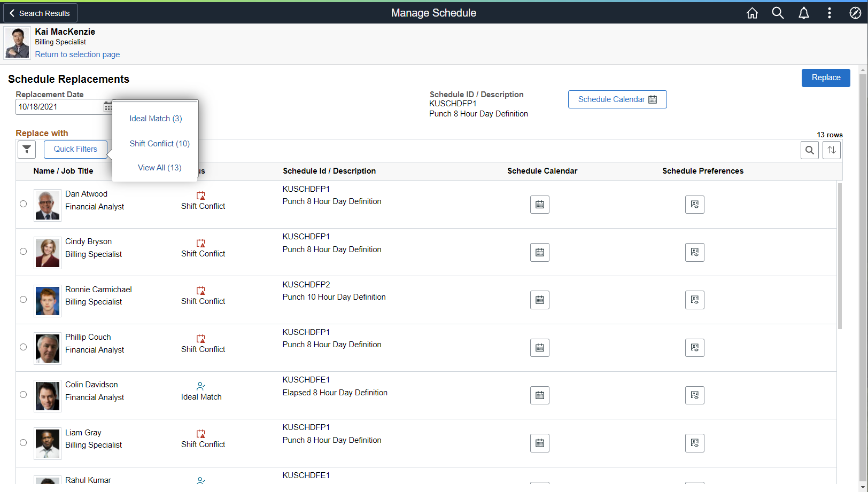Select Colin Davidson's radio button
Image resolution: width=868 pixels, height=492 pixels.
pyautogui.click(x=24, y=395)
